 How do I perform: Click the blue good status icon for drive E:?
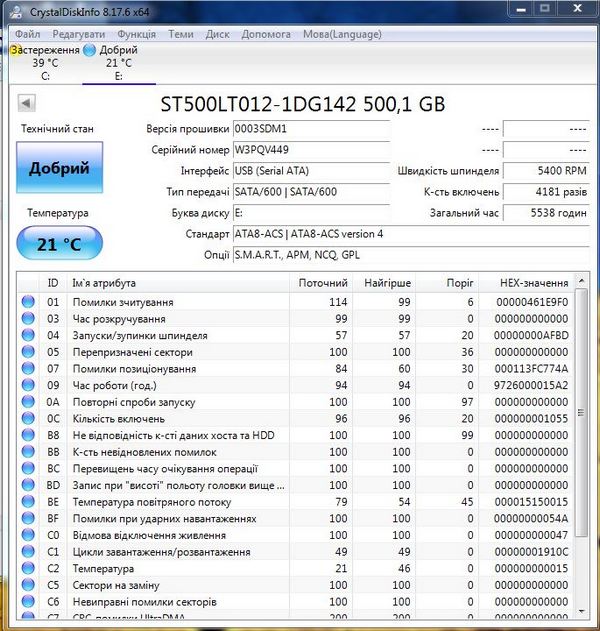pyautogui.click(x=90, y=49)
